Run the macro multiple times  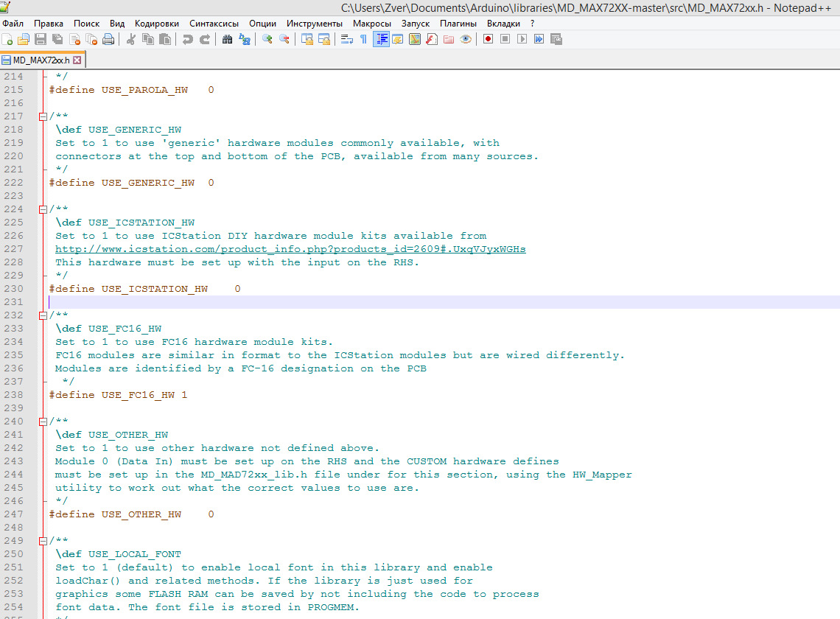pos(539,39)
